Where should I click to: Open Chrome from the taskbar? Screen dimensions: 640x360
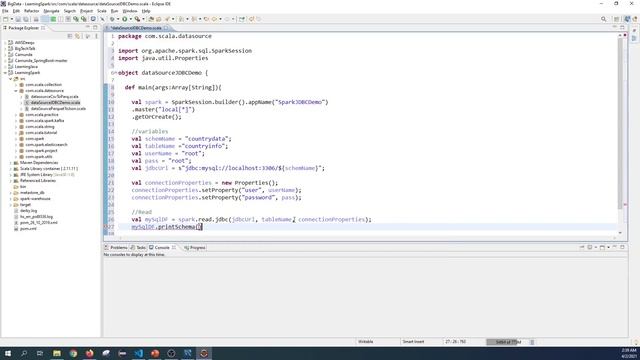click(x=73, y=353)
